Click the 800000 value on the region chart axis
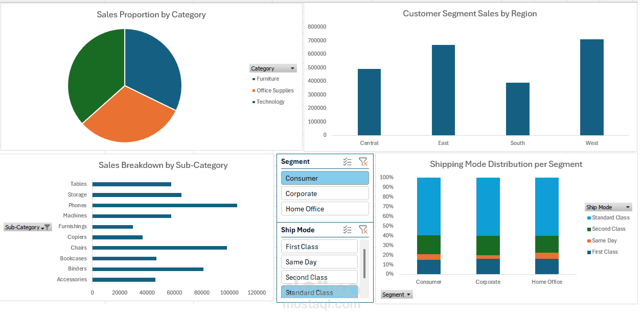Viewport: 644px width, 317px height. 317,27
